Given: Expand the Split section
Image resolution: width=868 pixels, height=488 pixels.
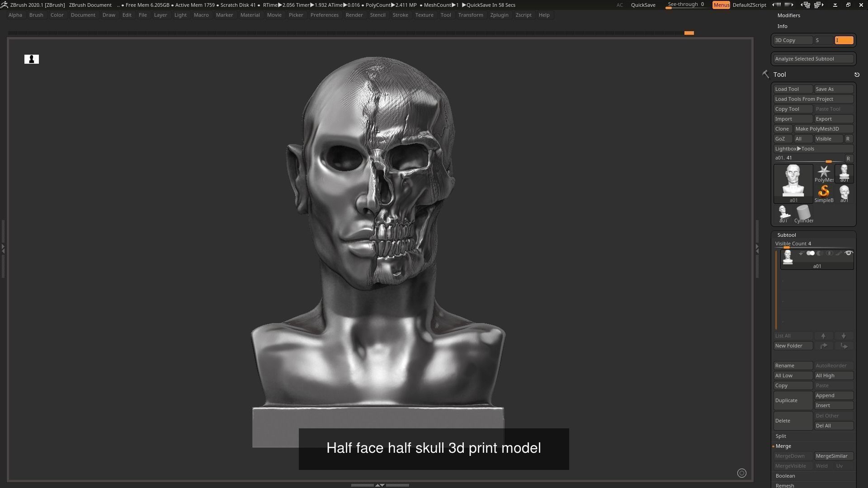Looking at the screenshot, I should coord(781,436).
